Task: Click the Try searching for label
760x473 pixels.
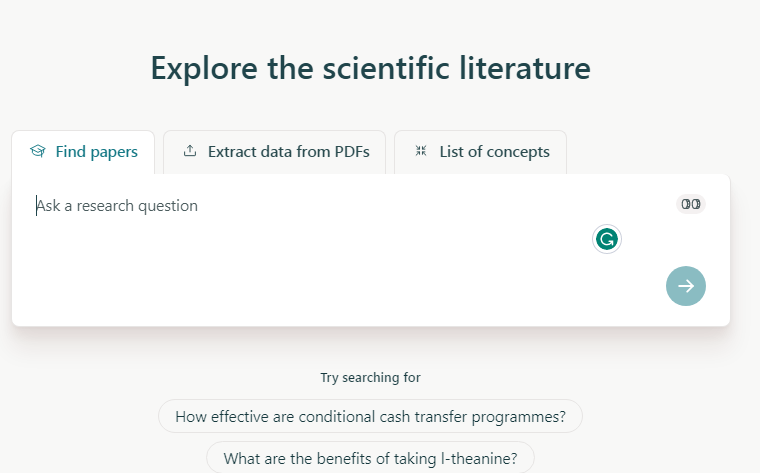Action: point(370,378)
